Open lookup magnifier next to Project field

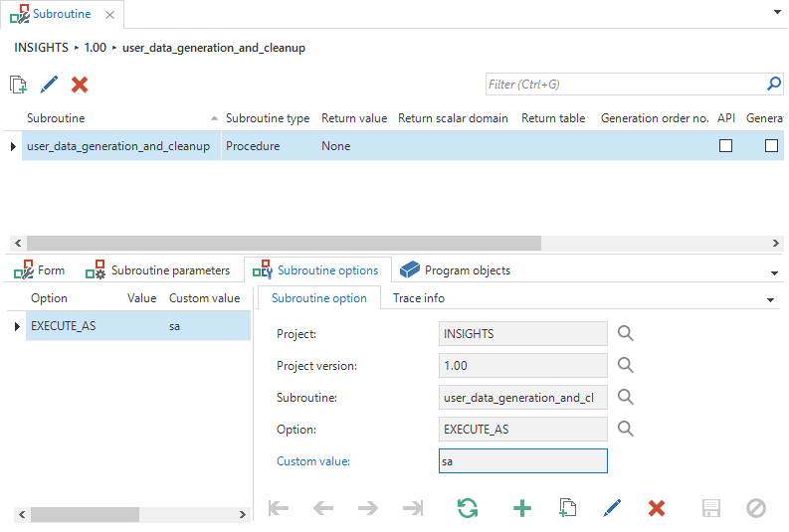click(x=625, y=334)
